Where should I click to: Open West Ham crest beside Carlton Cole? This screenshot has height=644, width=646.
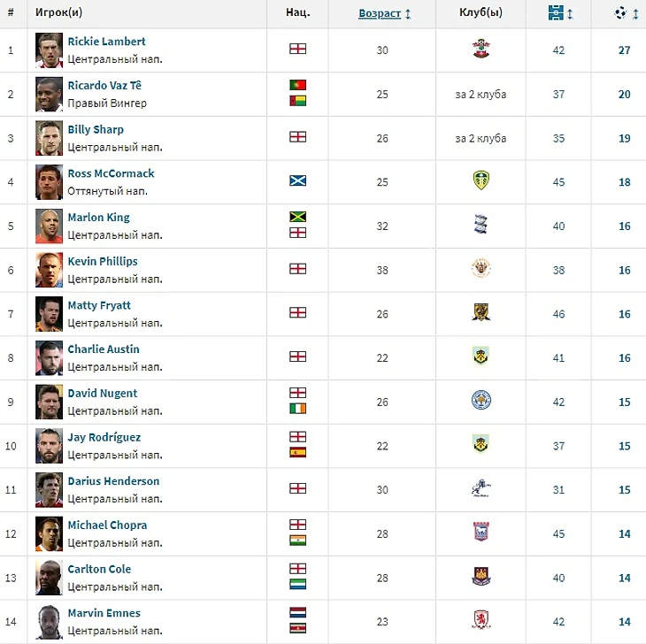[481, 576]
